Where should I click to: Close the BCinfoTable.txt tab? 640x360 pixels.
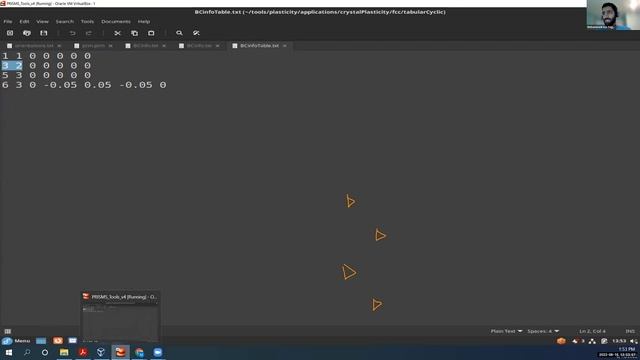click(x=285, y=46)
